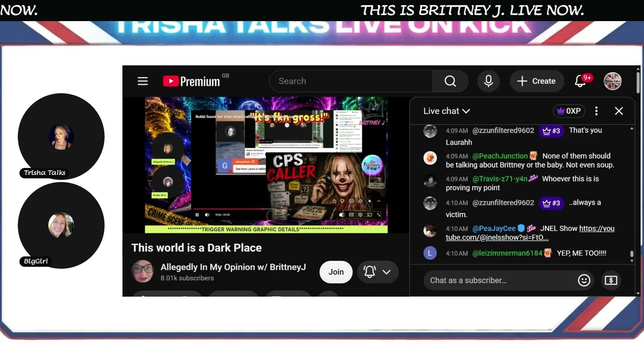Screen dimensions: 644x362
Task: Expand the notification bell preferences dropdown
Action: click(377, 272)
